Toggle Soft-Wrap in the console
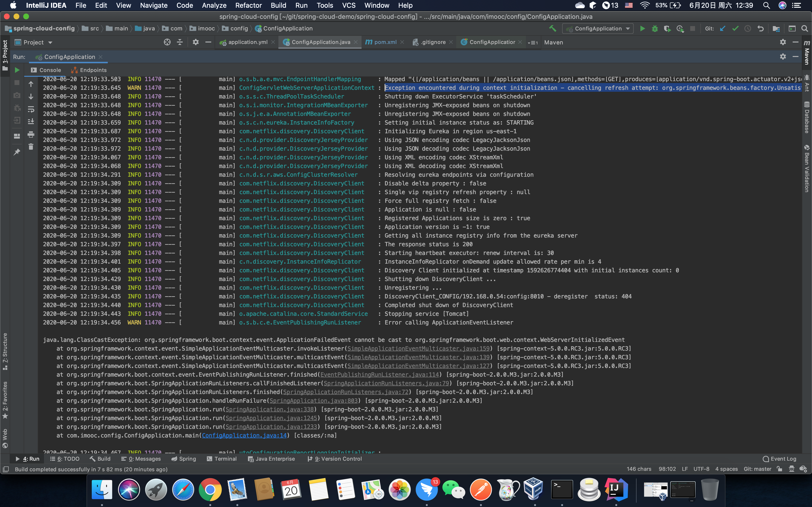Image resolution: width=812 pixels, height=507 pixels. click(31, 109)
